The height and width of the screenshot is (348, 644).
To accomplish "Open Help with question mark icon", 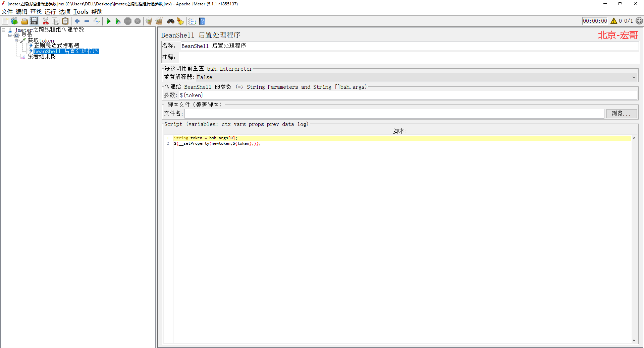I will point(202,21).
